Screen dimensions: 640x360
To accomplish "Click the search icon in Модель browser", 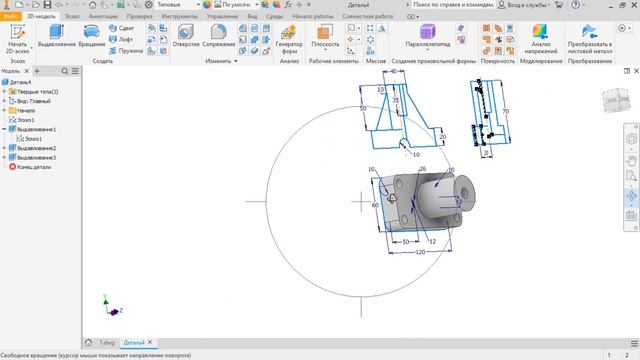I will coord(64,71).
